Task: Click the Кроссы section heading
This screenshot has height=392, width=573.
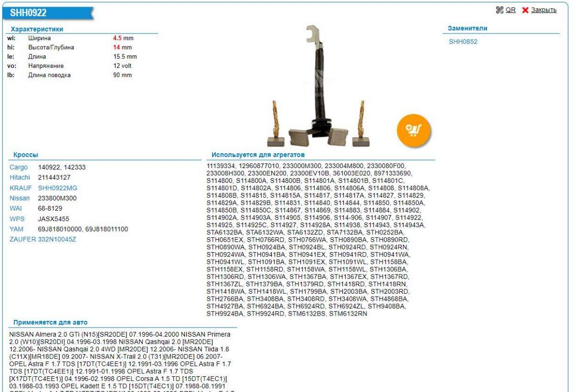Action: point(26,155)
